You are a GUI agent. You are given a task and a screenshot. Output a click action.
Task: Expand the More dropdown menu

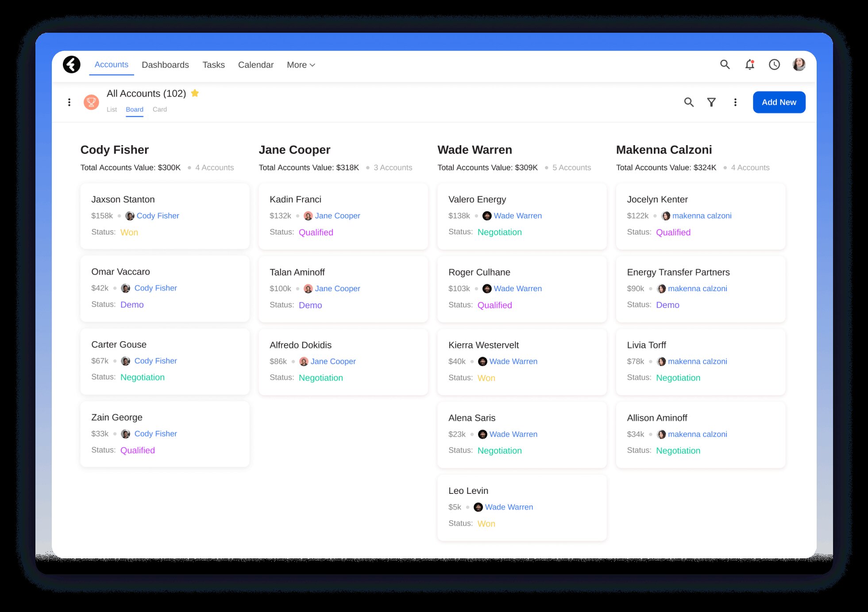pos(301,65)
